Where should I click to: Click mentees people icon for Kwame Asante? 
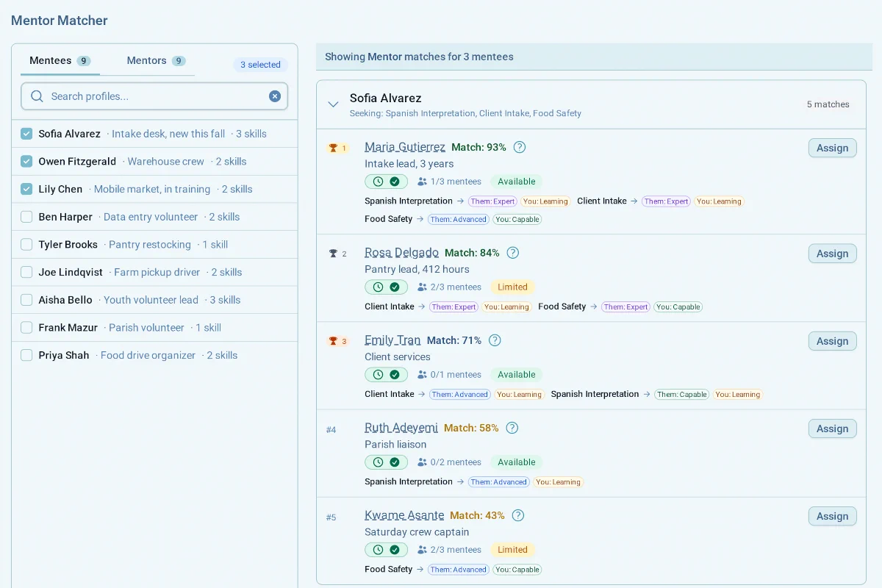point(422,550)
